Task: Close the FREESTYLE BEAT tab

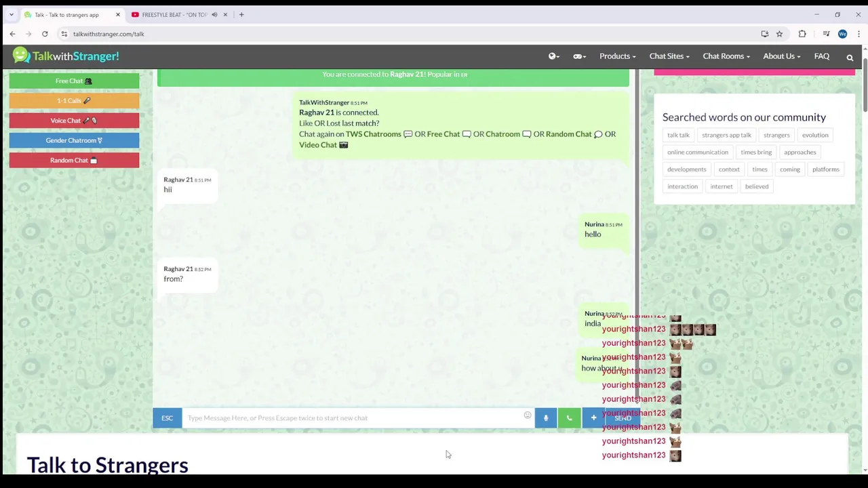Action: click(225, 14)
